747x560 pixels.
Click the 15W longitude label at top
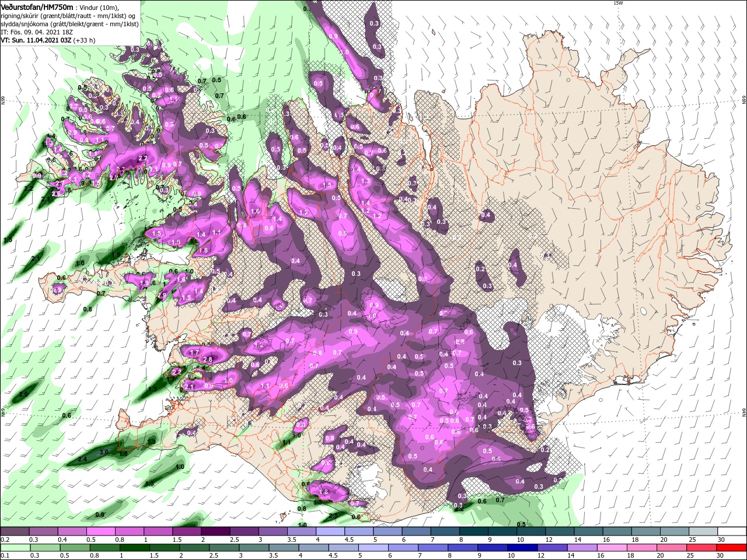point(618,3)
